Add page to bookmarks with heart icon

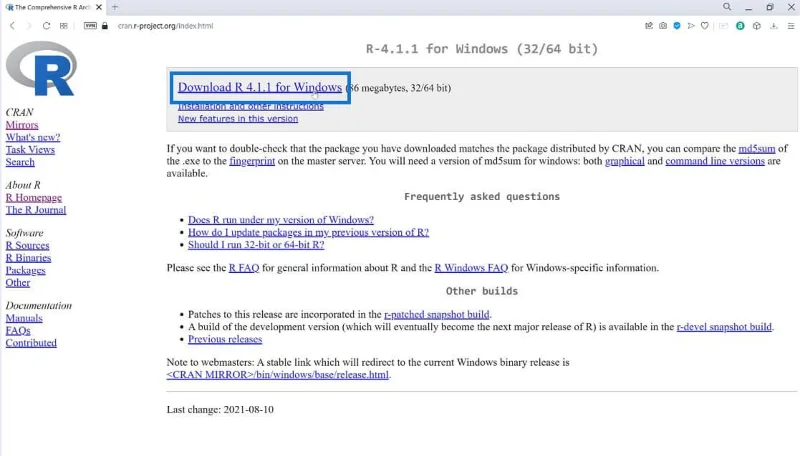coord(705,26)
